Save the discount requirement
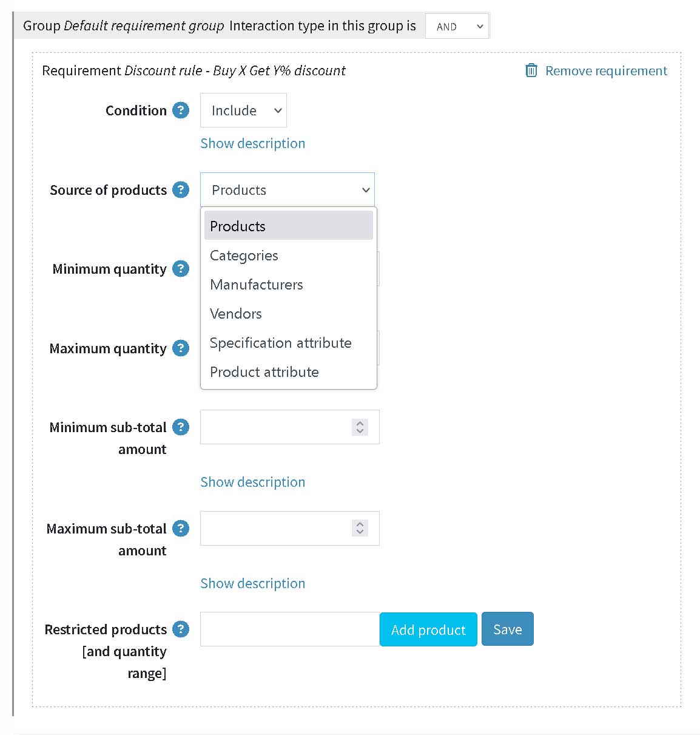This screenshot has height=735, width=700. pos(508,629)
